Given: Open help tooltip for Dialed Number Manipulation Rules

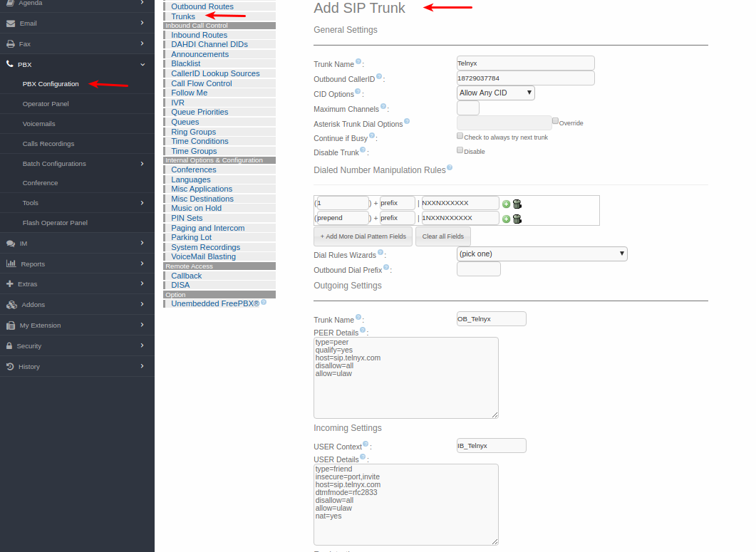Looking at the screenshot, I should point(450,167).
